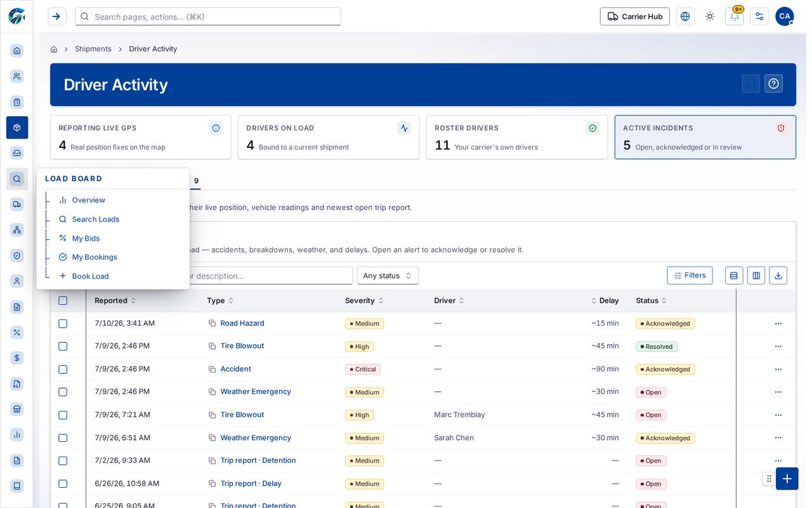Open the notifications bell icon
Image resolution: width=812 pixels, height=508 pixels.
pos(735,17)
